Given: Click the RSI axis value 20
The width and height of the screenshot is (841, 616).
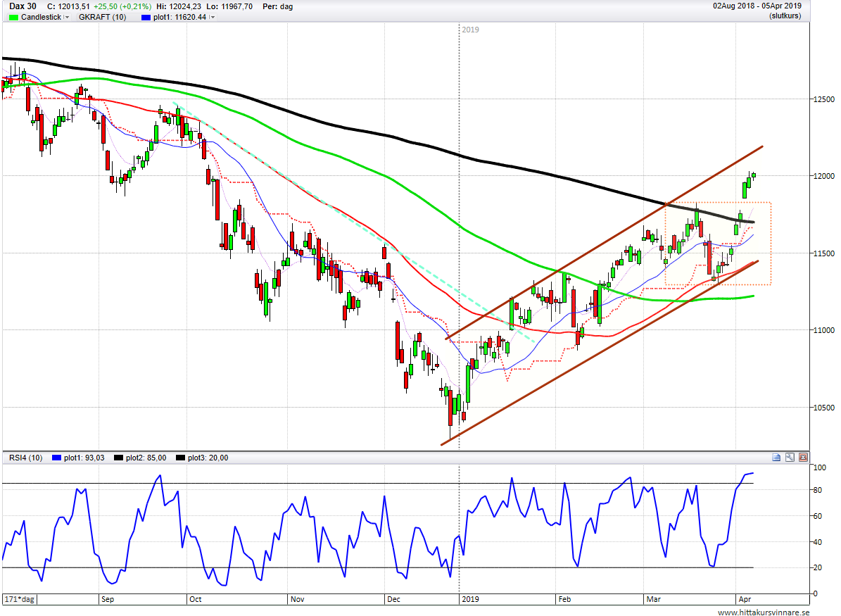Looking at the screenshot, I should (817, 567).
